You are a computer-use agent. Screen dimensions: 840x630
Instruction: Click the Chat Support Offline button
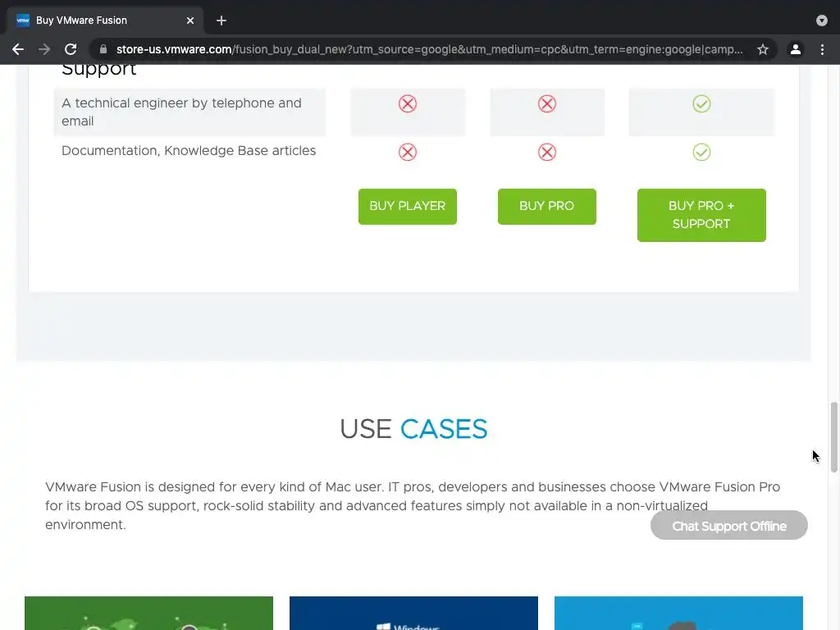point(729,526)
